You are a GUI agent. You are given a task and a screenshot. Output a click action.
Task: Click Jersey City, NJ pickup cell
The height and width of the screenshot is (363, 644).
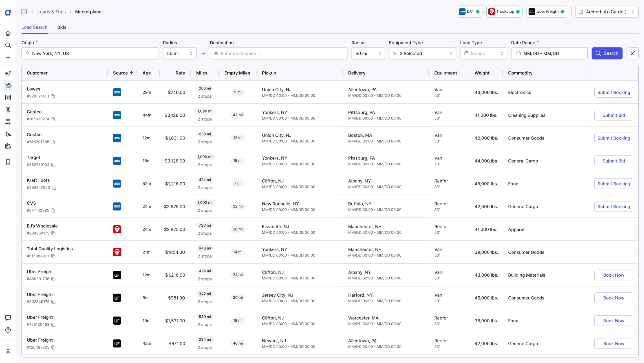(277, 295)
